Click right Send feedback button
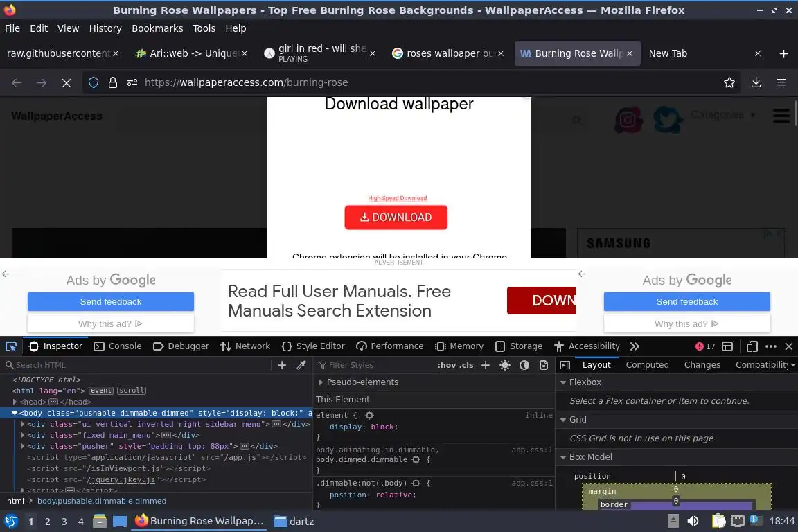798x532 pixels. 687,302
